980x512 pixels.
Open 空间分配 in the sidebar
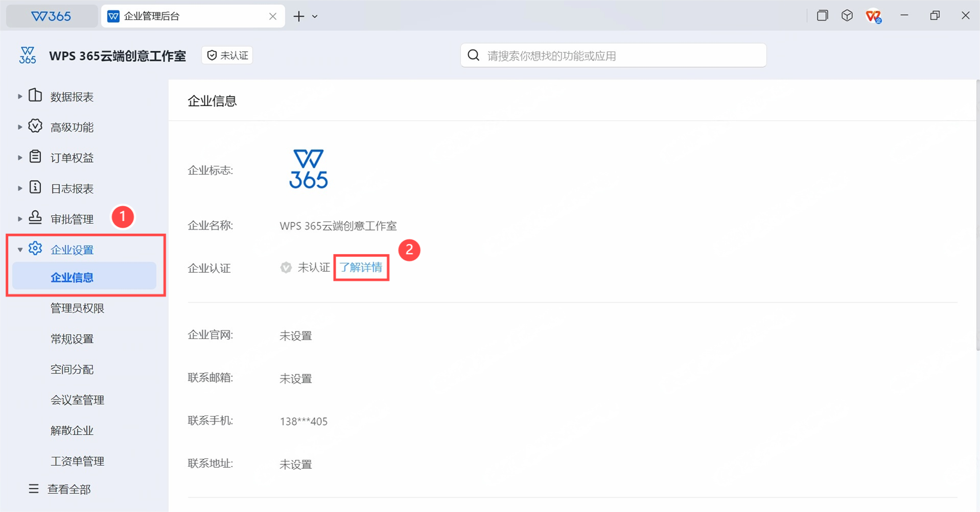point(72,369)
